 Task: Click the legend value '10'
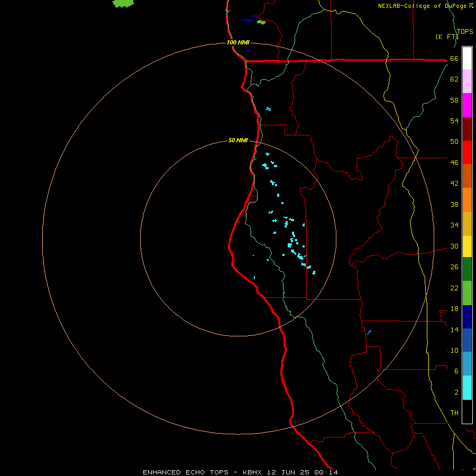[454, 350]
